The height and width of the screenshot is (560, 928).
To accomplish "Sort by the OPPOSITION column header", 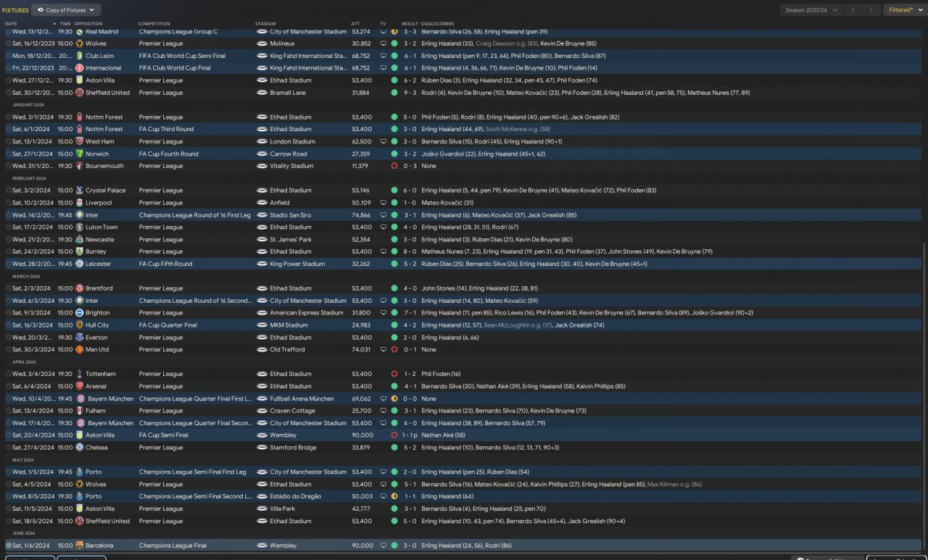I will point(88,24).
